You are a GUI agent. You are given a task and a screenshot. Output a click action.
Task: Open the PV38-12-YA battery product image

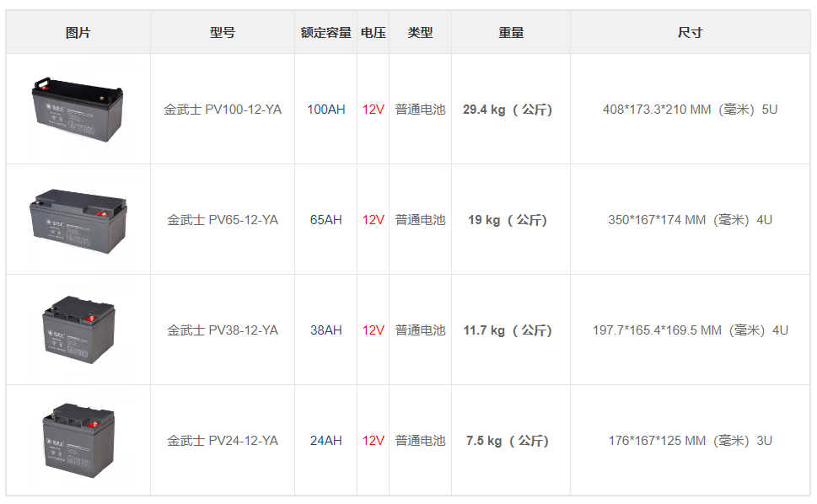(78, 330)
